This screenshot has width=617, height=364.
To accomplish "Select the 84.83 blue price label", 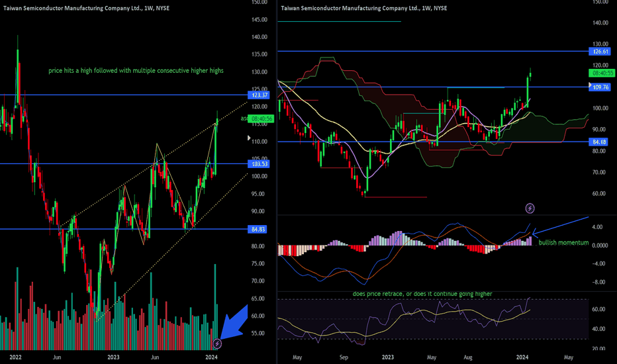I will point(258,229).
